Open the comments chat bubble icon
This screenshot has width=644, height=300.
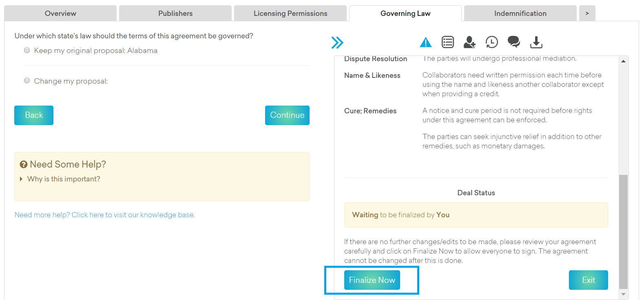click(513, 42)
